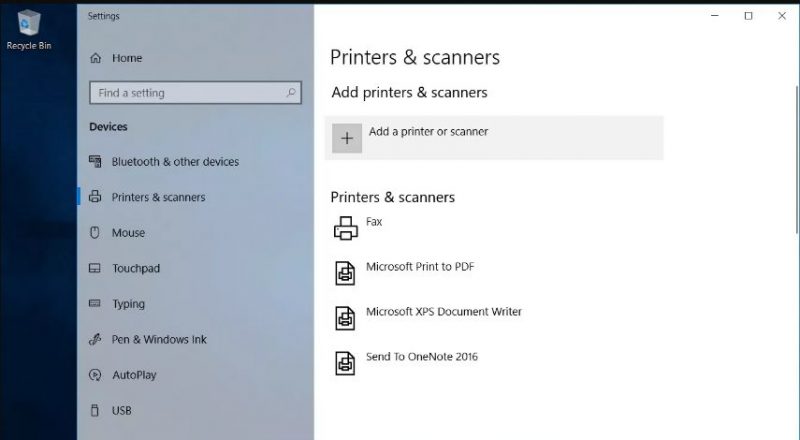Click the Mouse sidebar icon
800x440 pixels.
[x=95, y=233]
